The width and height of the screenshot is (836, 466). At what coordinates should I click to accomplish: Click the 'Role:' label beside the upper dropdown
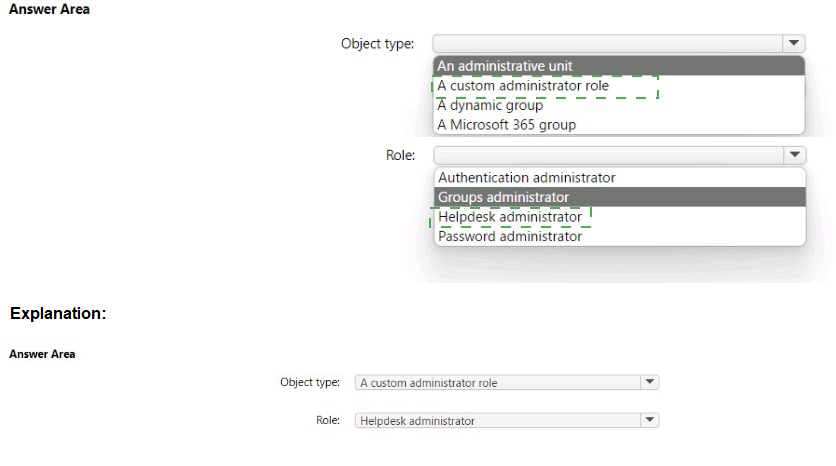(x=400, y=155)
